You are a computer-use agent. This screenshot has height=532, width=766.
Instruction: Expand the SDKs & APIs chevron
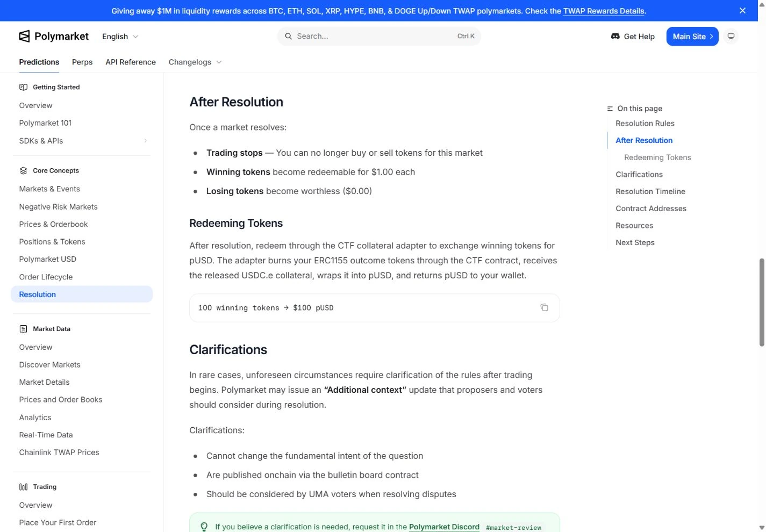[x=146, y=141]
